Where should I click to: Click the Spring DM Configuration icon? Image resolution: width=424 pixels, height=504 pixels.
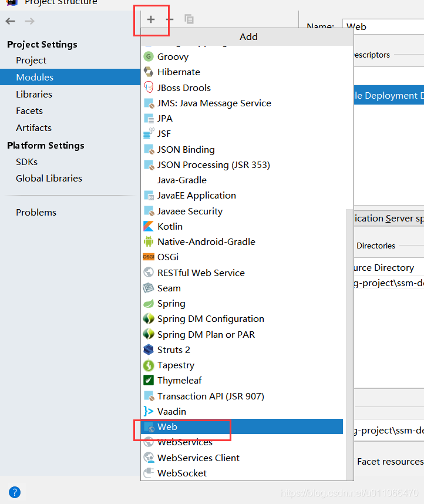(x=149, y=318)
